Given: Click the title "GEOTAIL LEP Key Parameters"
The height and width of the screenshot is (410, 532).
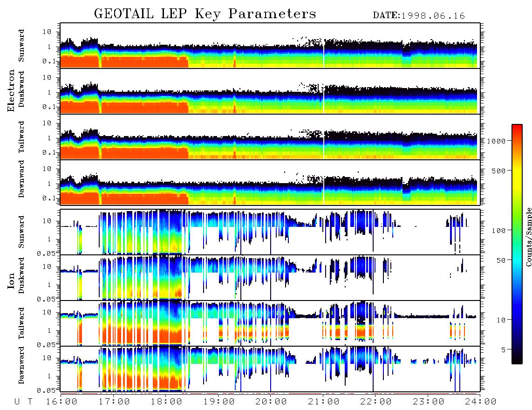Looking at the screenshot, I should coord(205,14).
